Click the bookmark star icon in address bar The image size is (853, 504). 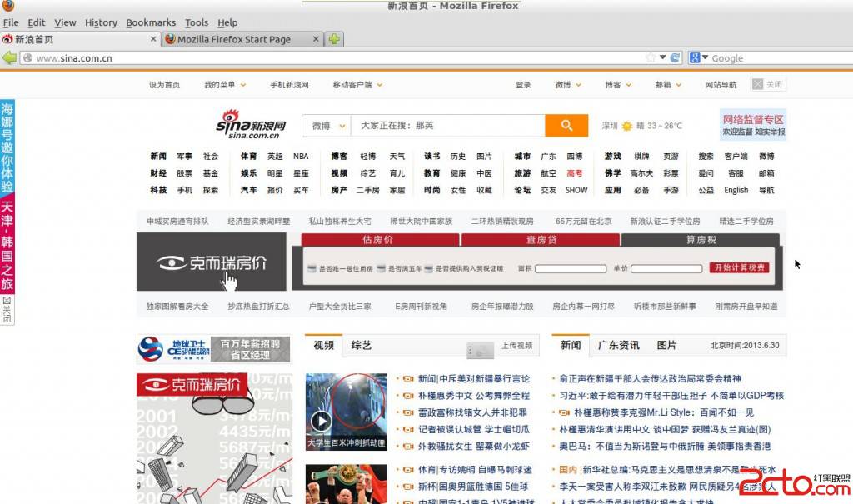pos(651,57)
